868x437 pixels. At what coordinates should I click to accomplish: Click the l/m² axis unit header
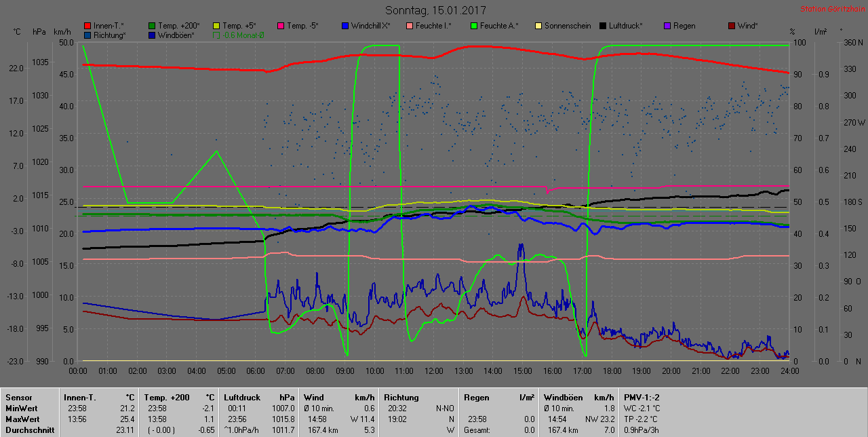pos(819,32)
